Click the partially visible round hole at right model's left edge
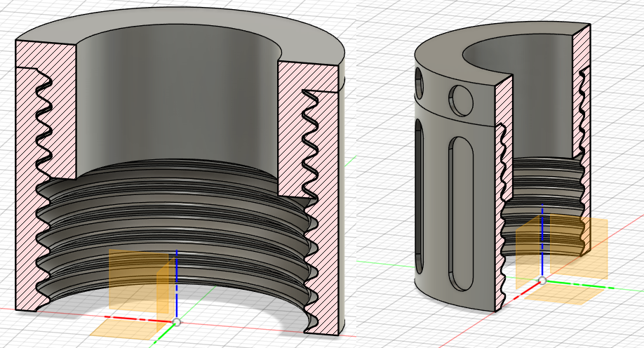Image resolution: width=644 pixels, height=348 pixels. pyautogui.click(x=419, y=83)
